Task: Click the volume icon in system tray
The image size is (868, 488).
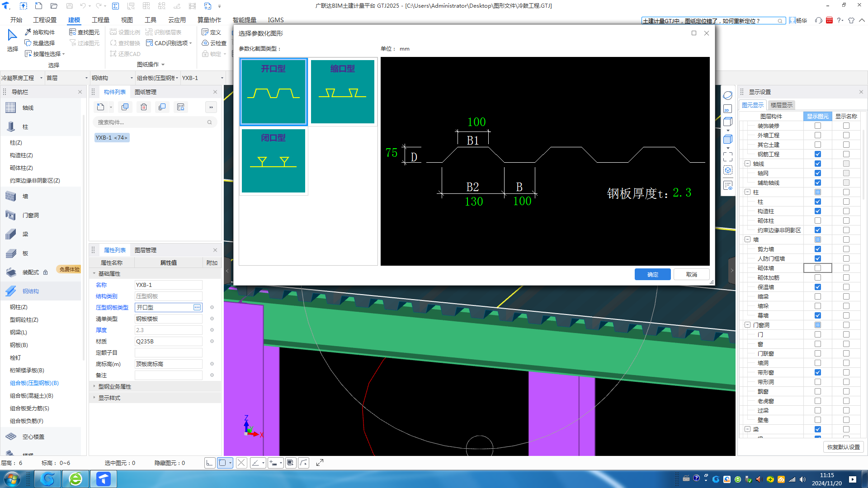Action: pos(802,479)
